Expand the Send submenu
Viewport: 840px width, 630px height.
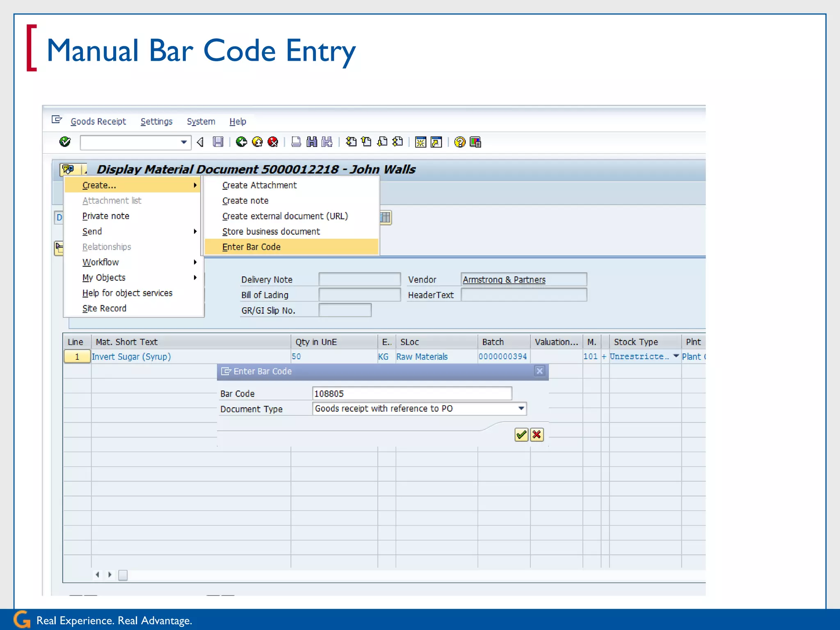[x=133, y=231]
